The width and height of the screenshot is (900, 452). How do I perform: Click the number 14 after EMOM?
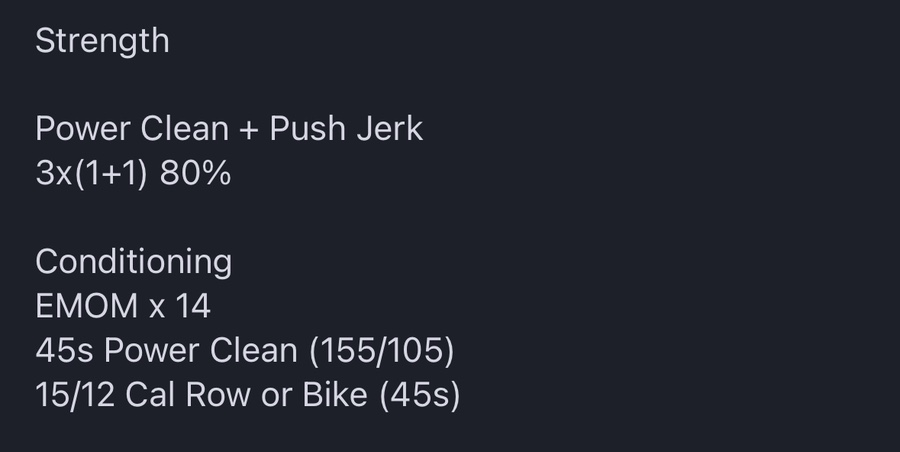point(193,306)
